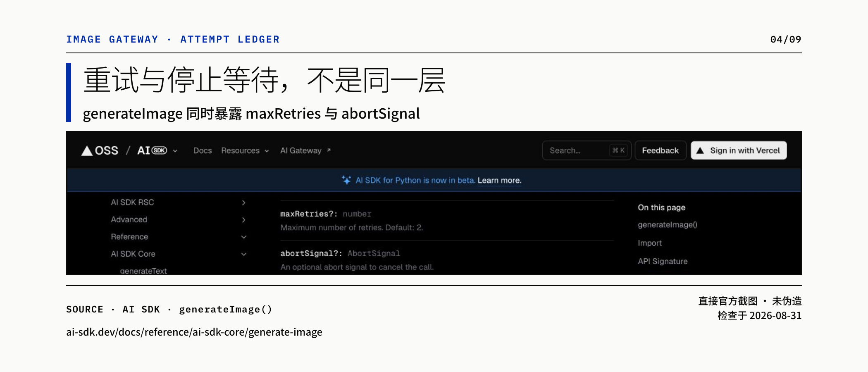The image size is (868, 372).
Task: Click the AI SDK for Python banner text
Action: click(415, 180)
